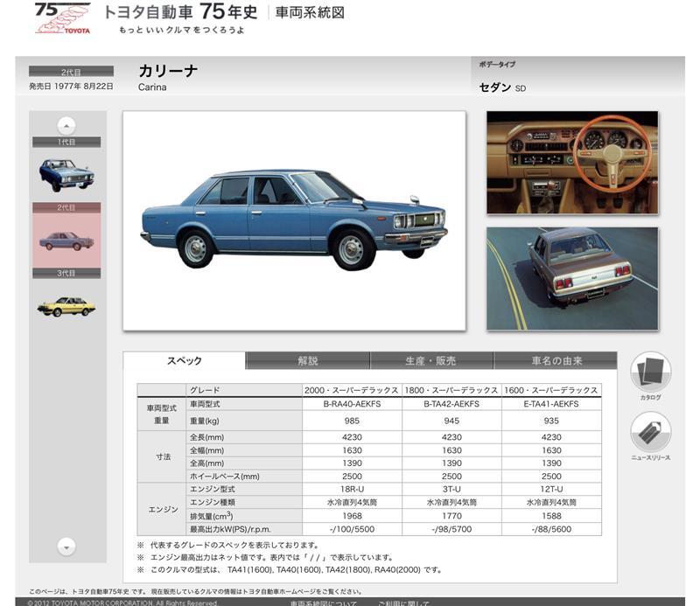The height and width of the screenshot is (606, 700).
Task: View the brown Carina rear view photo
Action: (x=572, y=279)
